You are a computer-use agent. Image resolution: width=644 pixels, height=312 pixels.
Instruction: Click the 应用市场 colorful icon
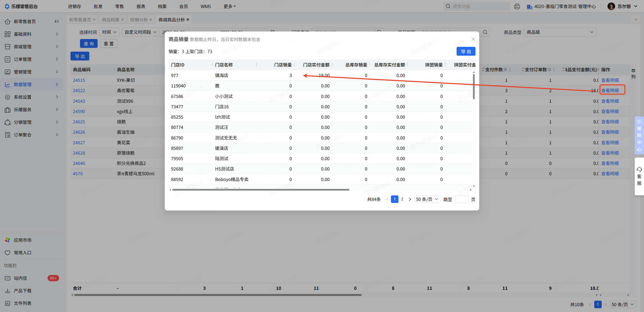pyautogui.click(x=8, y=240)
